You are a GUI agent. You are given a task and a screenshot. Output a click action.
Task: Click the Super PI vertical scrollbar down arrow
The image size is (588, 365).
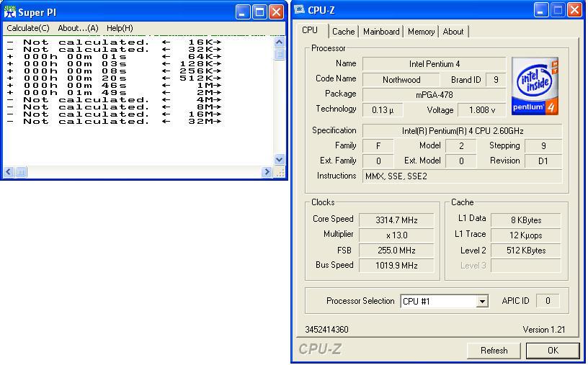click(x=280, y=160)
